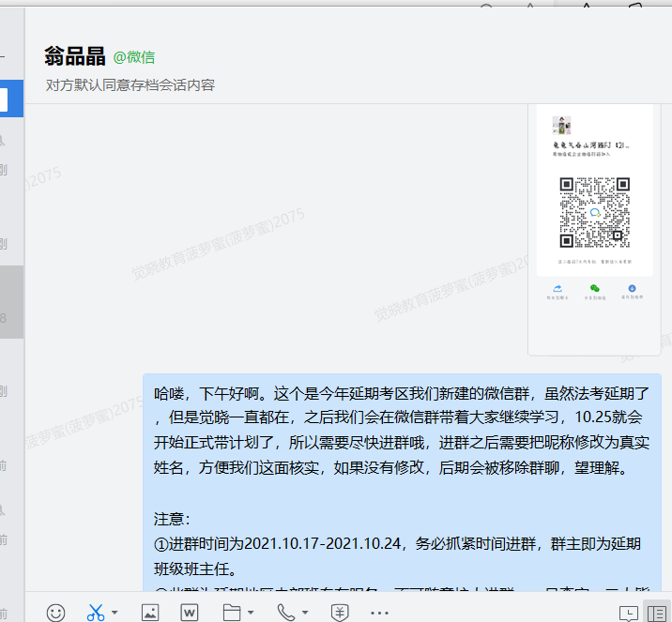Screen dimensions: 672x622
Task: Open the emoji picker
Action: point(55,613)
